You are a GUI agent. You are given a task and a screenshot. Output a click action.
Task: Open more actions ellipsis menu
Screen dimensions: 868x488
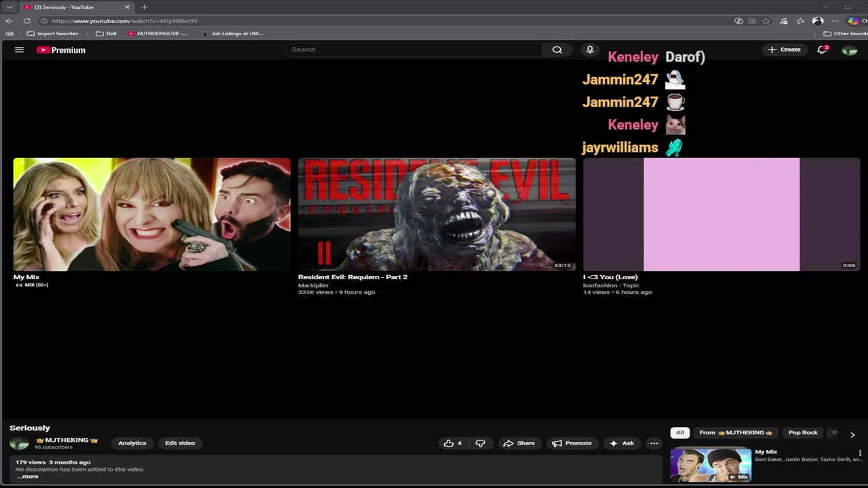pyautogui.click(x=654, y=443)
